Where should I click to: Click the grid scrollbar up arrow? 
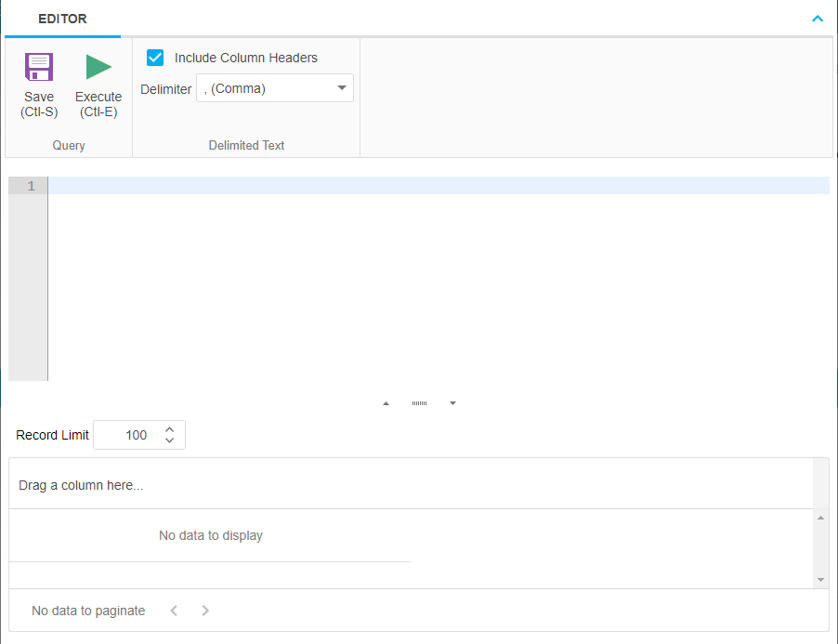[819, 517]
